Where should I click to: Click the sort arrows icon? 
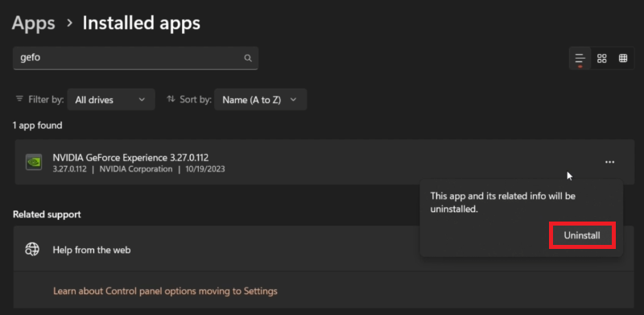tap(171, 99)
